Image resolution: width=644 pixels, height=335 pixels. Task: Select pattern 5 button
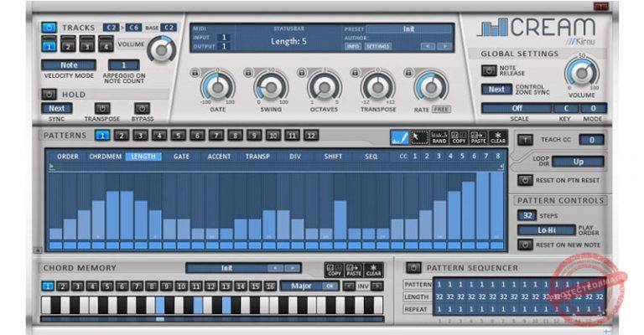pyautogui.click(x=179, y=136)
